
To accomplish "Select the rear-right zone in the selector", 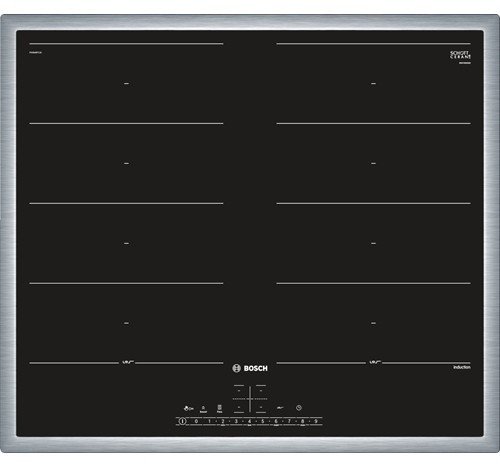I will [x=261, y=390].
